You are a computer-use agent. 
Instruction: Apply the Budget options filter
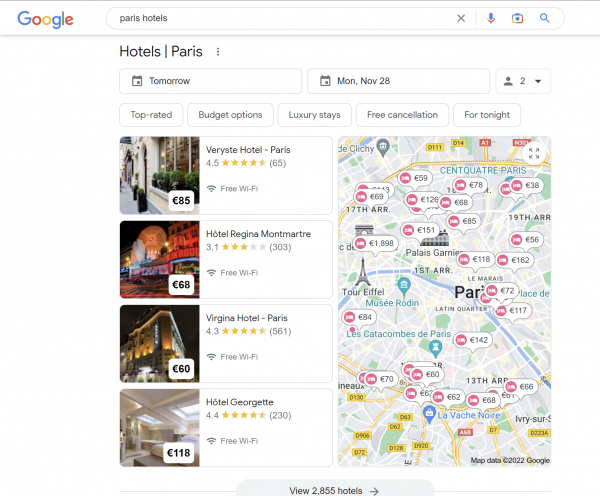(x=230, y=115)
